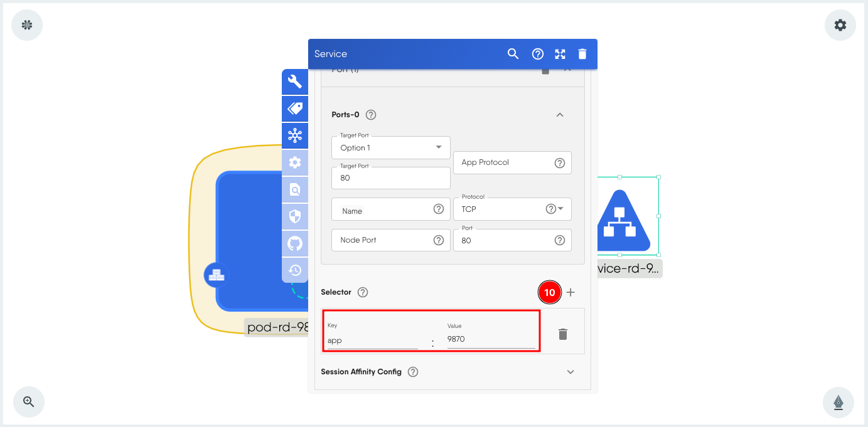The height and width of the screenshot is (427, 868).
Task: Click the GitHub icon in the side toolbar
Action: pos(295,243)
